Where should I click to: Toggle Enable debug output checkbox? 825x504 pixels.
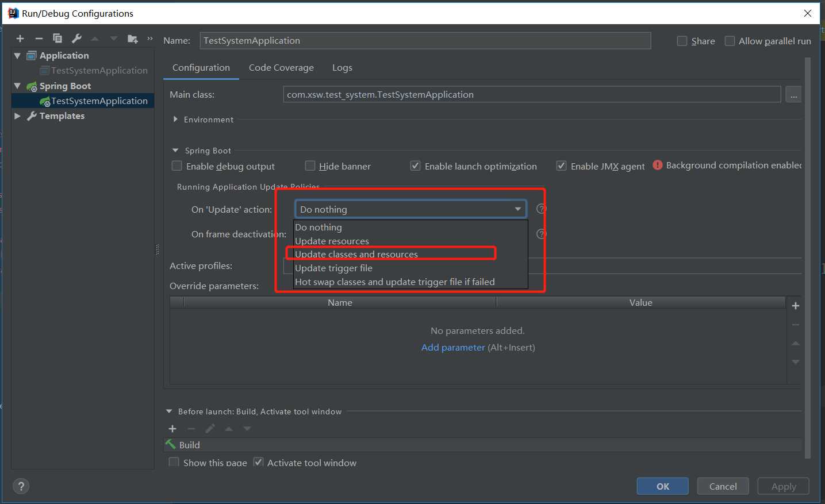tap(177, 166)
